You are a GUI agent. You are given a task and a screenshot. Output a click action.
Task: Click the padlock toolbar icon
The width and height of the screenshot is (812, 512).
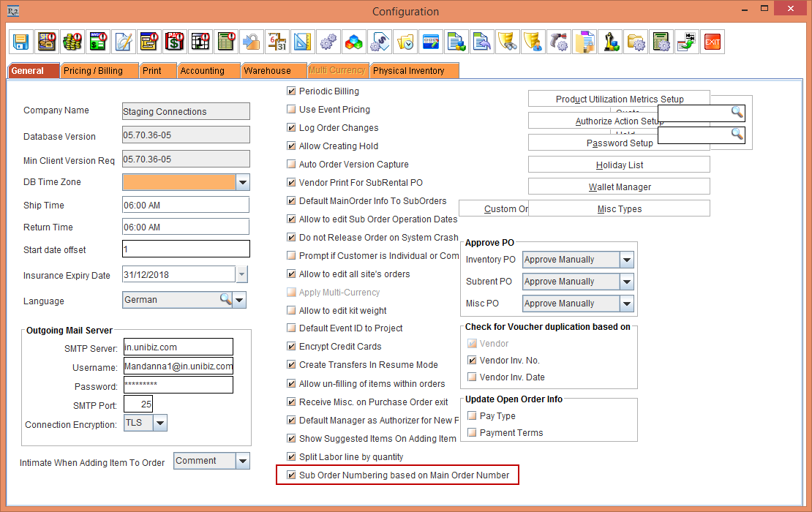click(252, 42)
